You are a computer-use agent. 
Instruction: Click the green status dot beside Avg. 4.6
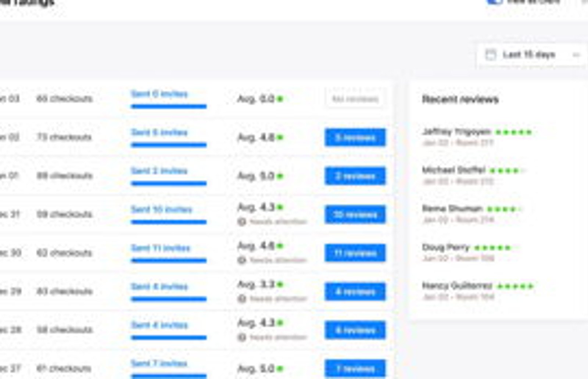280,246
